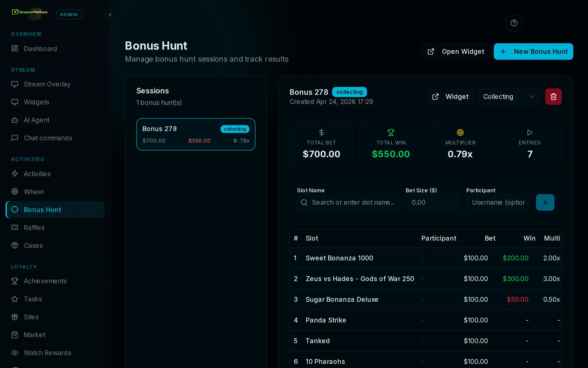Click the $50.00 win value

coord(517,299)
